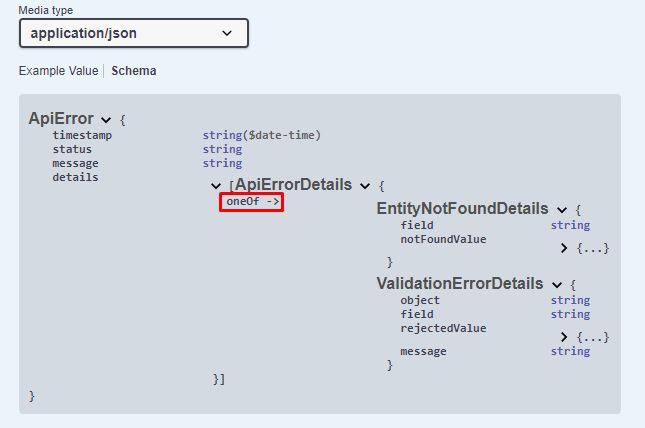Click the timestamp property name
This screenshot has width=645, height=428.
point(82,135)
